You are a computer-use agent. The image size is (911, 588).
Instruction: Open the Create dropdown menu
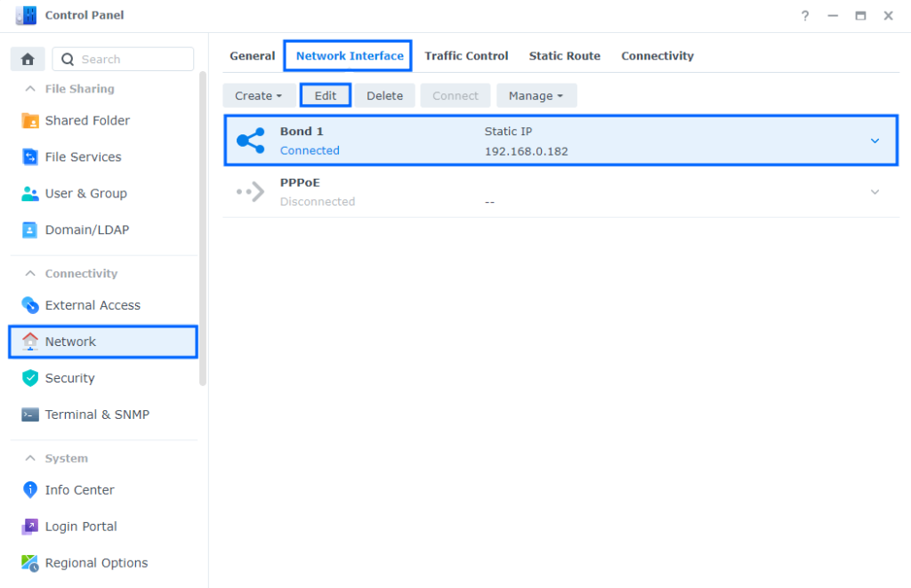coord(259,95)
